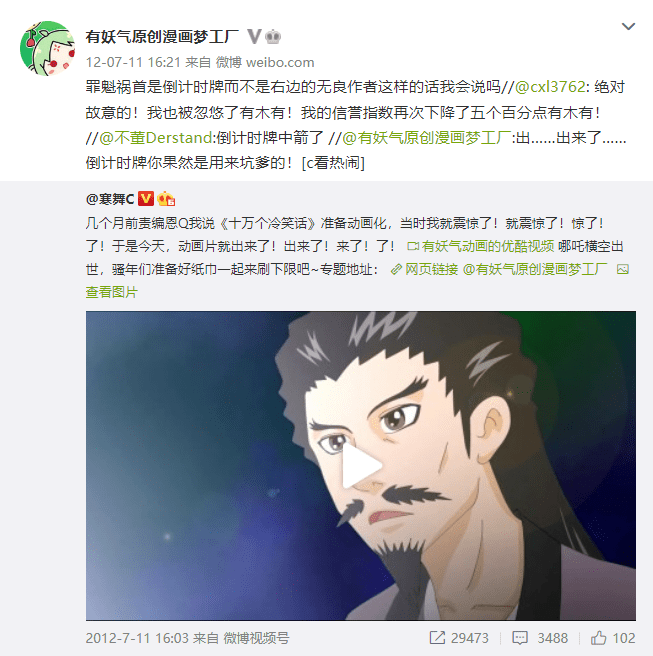Open the @不董Derstand mention

tap(156, 138)
